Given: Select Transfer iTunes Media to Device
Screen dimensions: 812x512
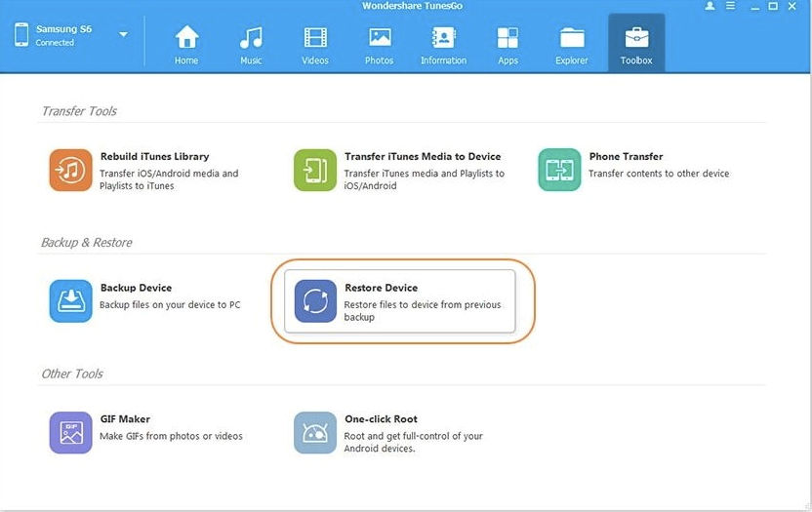Looking at the screenshot, I should click(x=315, y=171).
